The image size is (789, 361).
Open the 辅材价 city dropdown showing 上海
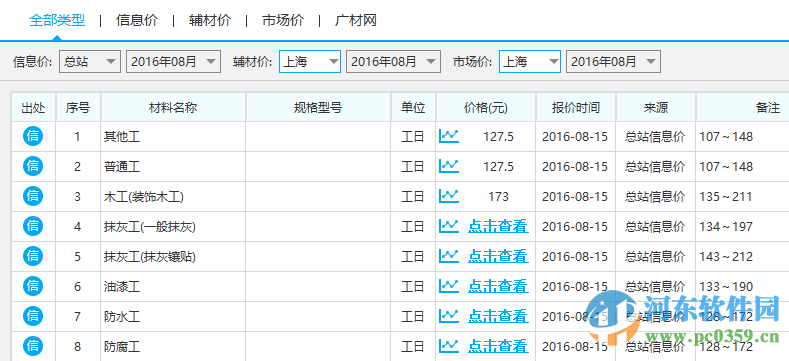pos(310,62)
